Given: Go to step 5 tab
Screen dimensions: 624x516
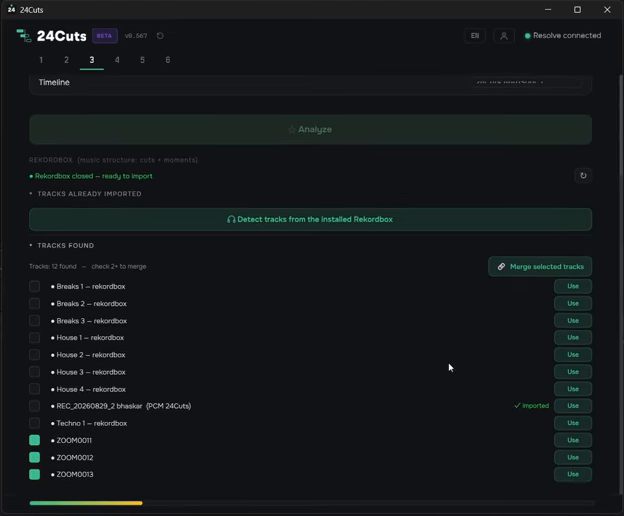Looking at the screenshot, I should [x=142, y=60].
